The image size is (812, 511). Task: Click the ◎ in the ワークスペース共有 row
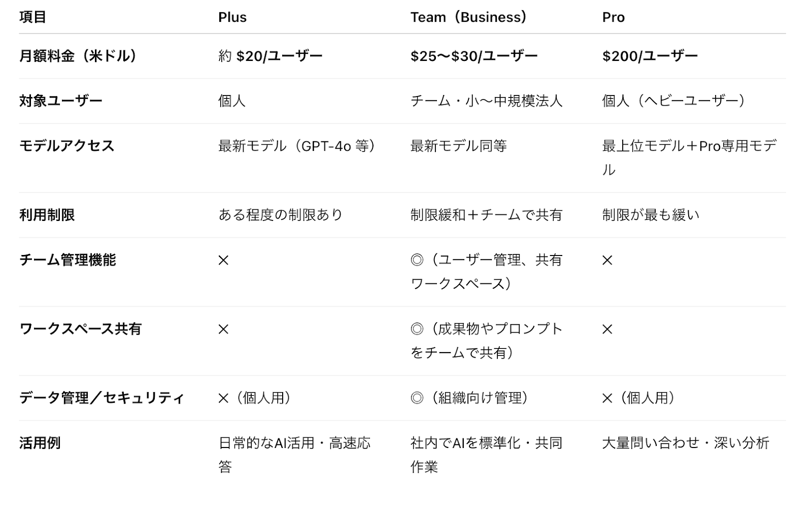click(417, 329)
